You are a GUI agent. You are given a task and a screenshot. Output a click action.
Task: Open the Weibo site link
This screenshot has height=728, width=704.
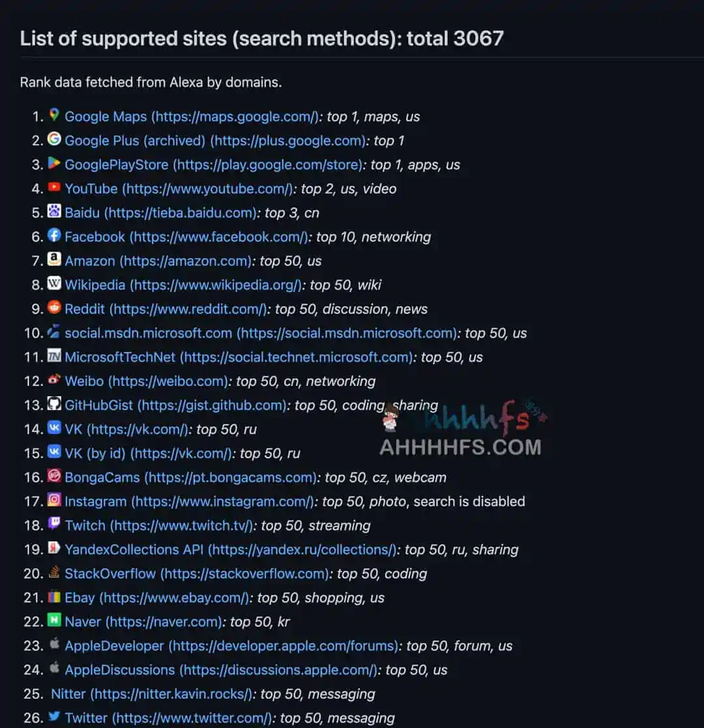coord(147,381)
